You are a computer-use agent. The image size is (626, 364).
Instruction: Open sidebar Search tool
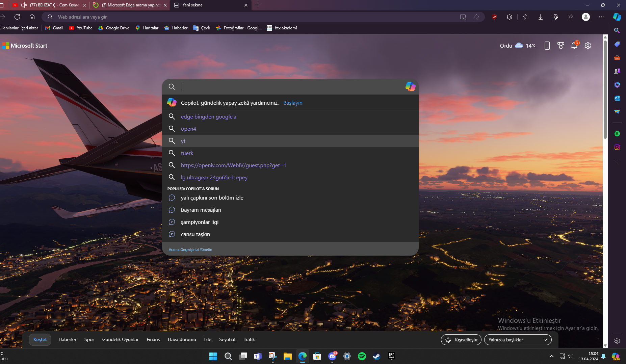pos(617,30)
